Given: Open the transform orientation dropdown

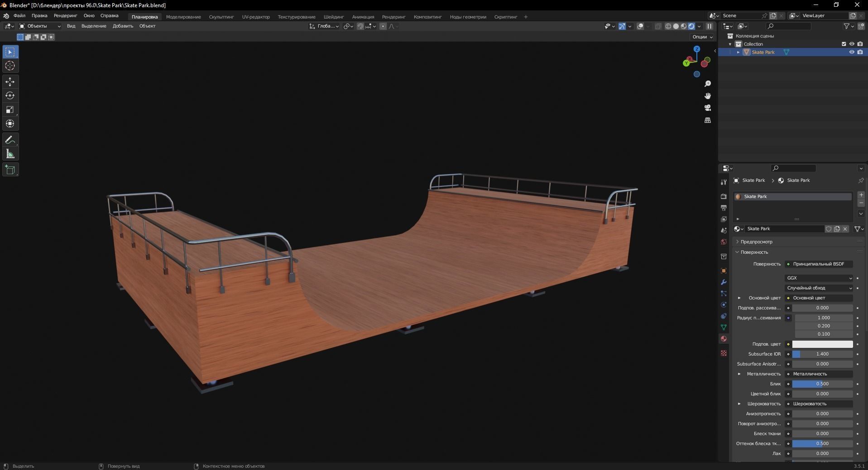Looking at the screenshot, I should [324, 26].
